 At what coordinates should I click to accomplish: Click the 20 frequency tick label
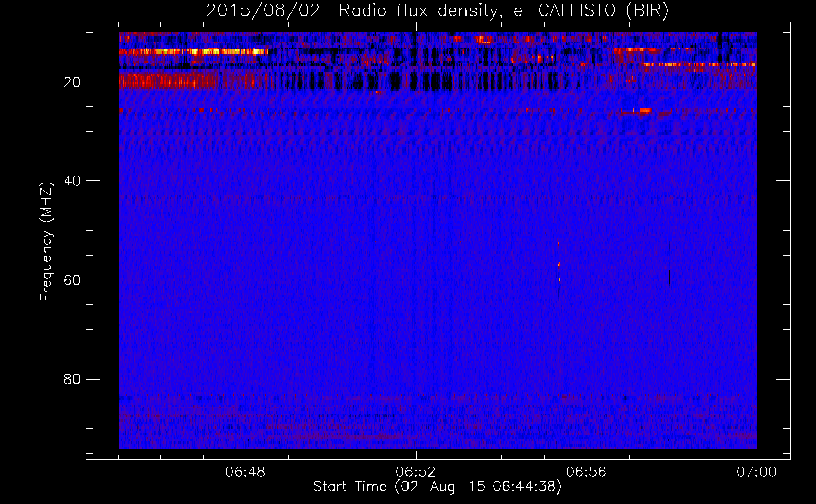point(72,82)
